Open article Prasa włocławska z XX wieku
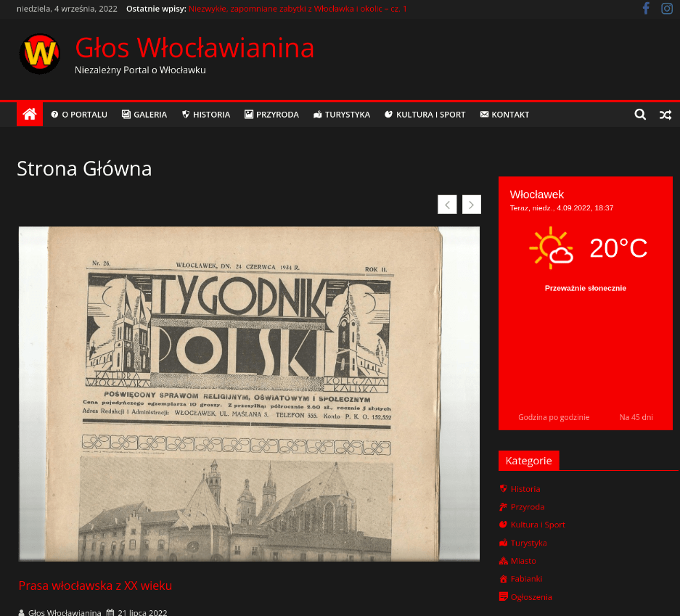The height and width of the screenshot is (616, 680). 95,586
